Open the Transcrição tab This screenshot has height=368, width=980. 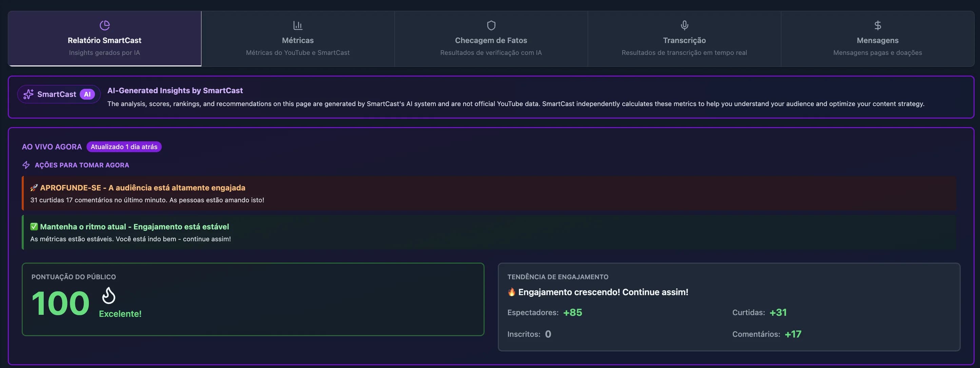[684, 39]
